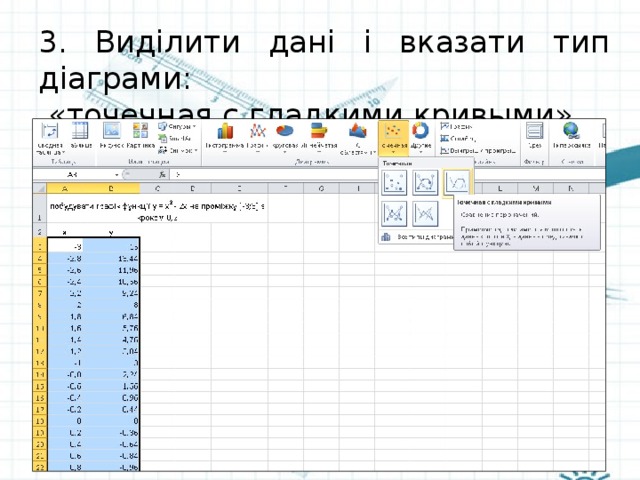Click inside the Name Box field

[x=73, y=175]
